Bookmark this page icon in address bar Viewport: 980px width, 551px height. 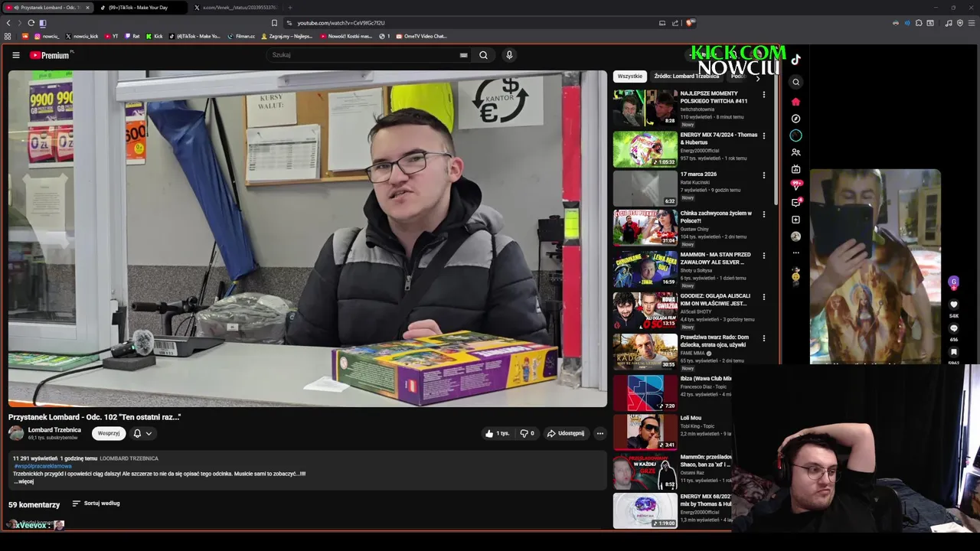click(274, 23)
